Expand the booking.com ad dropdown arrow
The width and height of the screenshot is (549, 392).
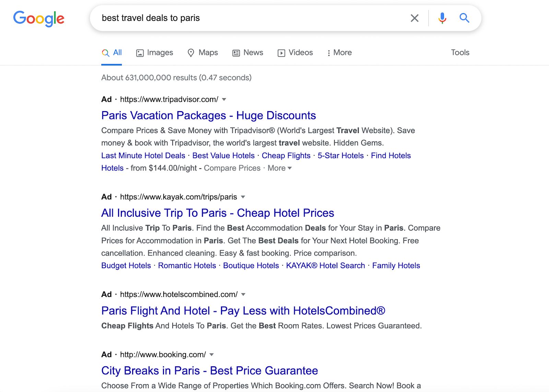pos(212,355)
